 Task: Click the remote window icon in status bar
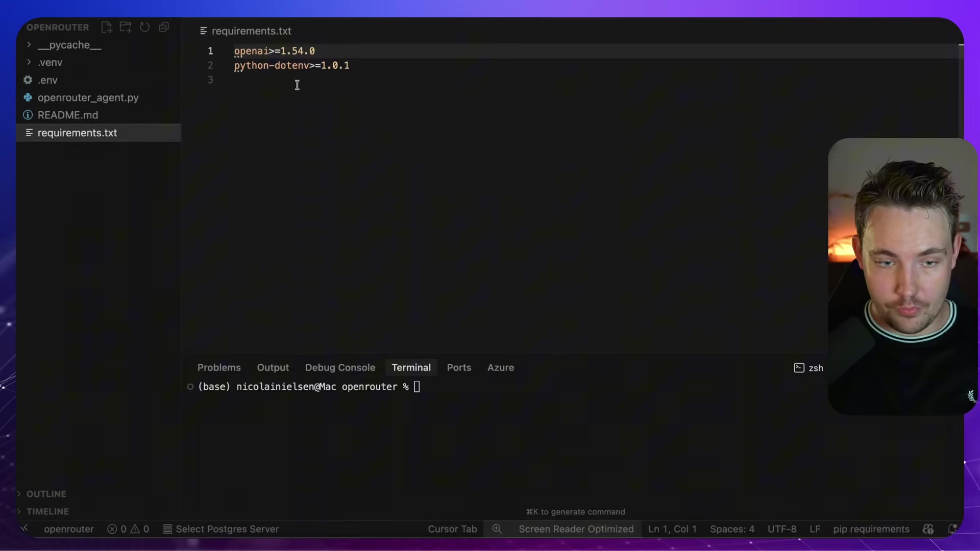(24, 529)
